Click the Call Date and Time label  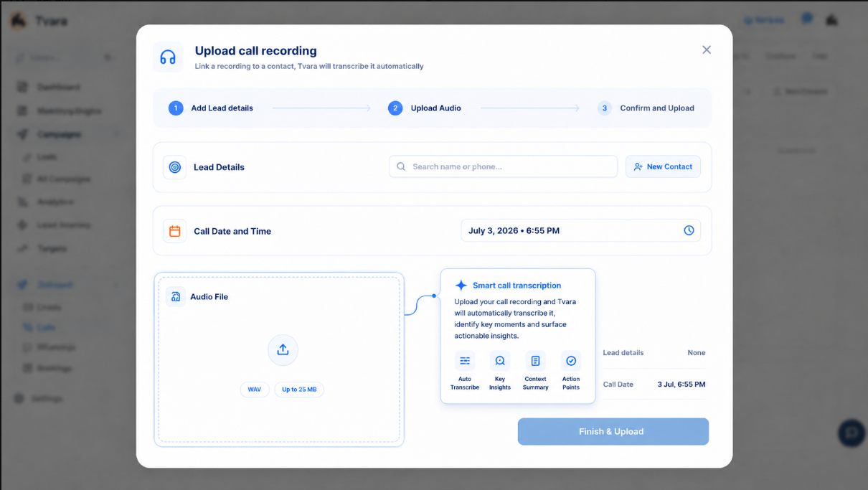coord(232,231)
